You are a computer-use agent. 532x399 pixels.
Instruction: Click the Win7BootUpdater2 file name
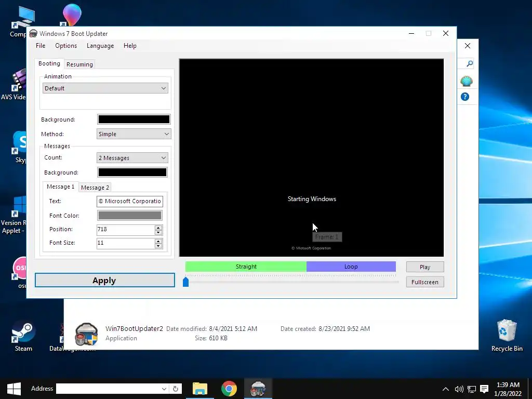pos(134,328)
